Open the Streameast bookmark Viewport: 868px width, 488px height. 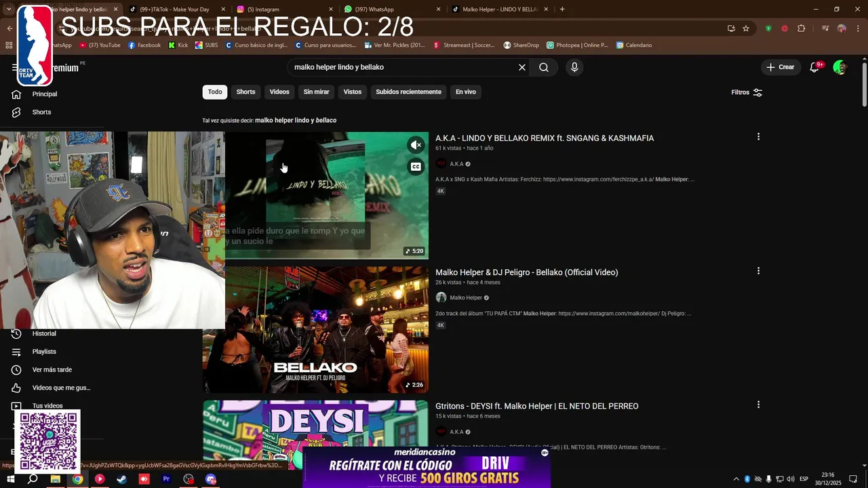pyautogui.click(x=462, y=45)
